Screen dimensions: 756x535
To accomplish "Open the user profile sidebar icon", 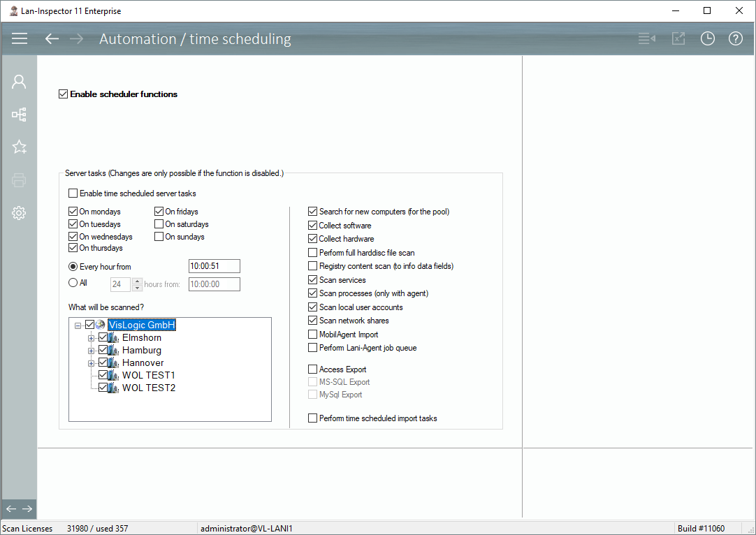I will (x=19, y=82).
